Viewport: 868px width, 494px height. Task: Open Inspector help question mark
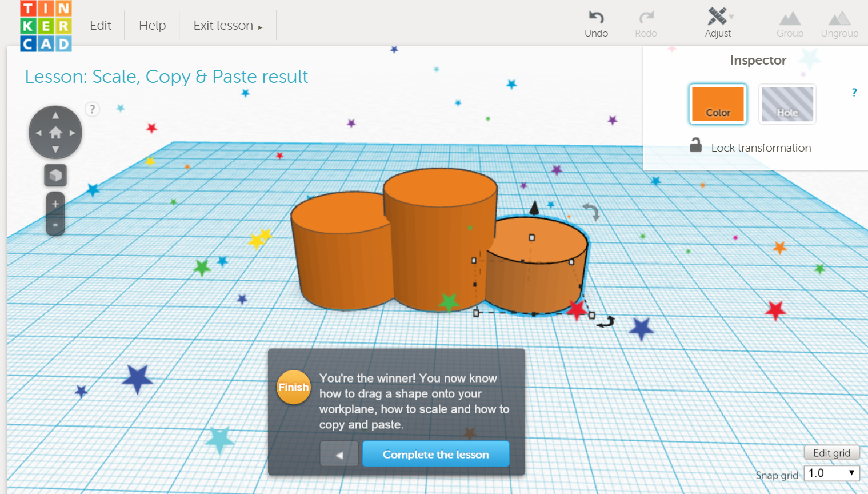854,92
